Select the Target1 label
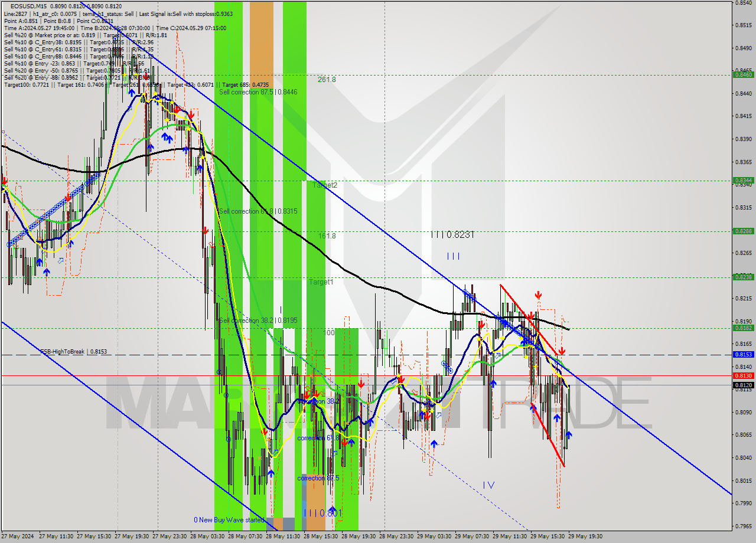This screenshot has height=543, width=756. pyautogui.click(x=321, y=282)
